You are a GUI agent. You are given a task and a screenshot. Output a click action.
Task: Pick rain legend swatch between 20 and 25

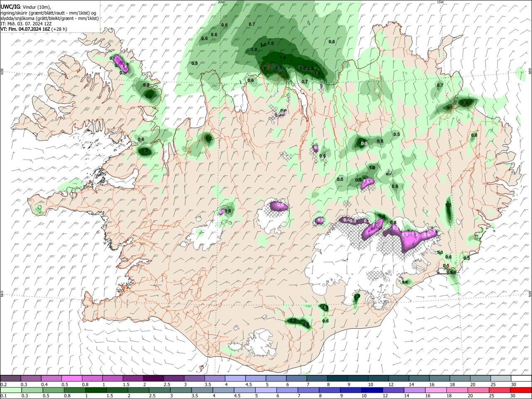(478, 390)
